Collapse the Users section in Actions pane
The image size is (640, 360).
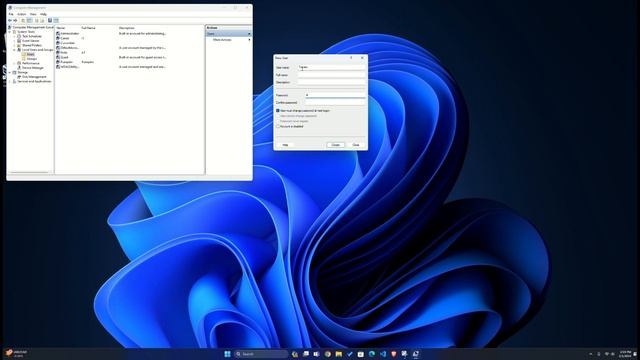[x=249, y=34]
